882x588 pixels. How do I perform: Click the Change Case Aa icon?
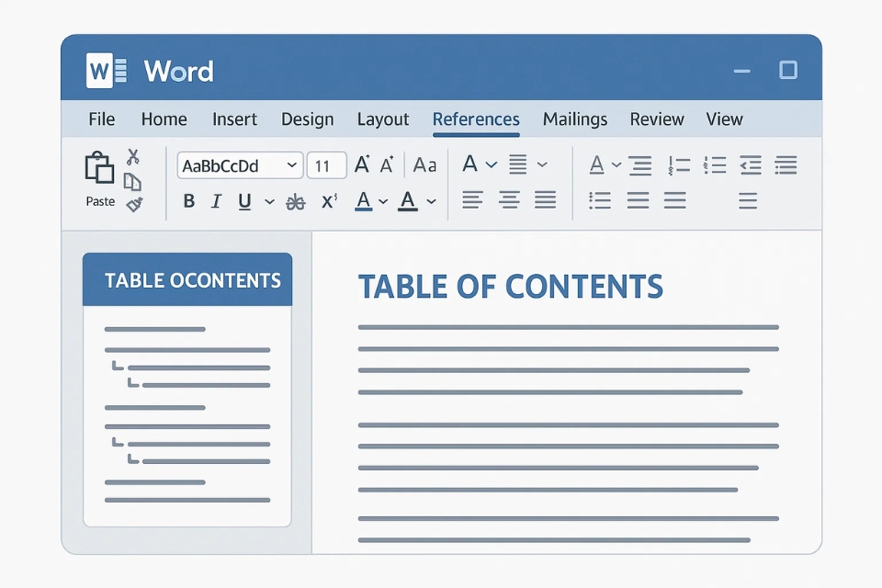pyautogui.click(x=424, y=165)
